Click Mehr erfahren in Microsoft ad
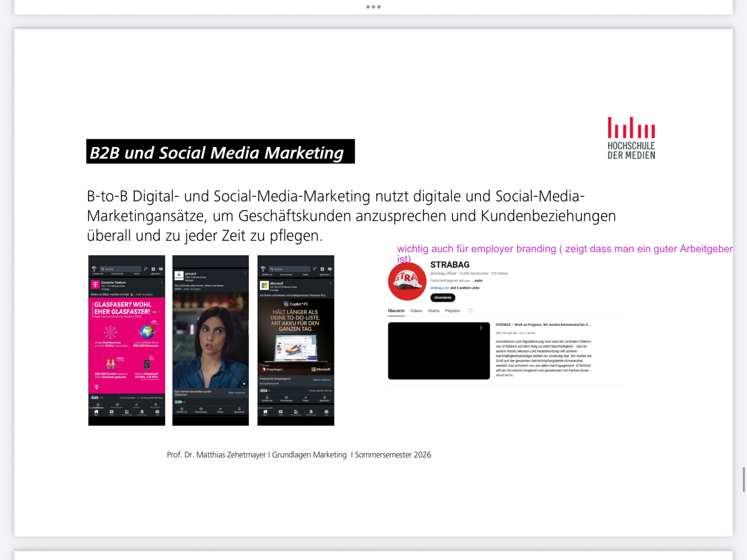This screenshot has height=560, width=747. pos(322,380)
